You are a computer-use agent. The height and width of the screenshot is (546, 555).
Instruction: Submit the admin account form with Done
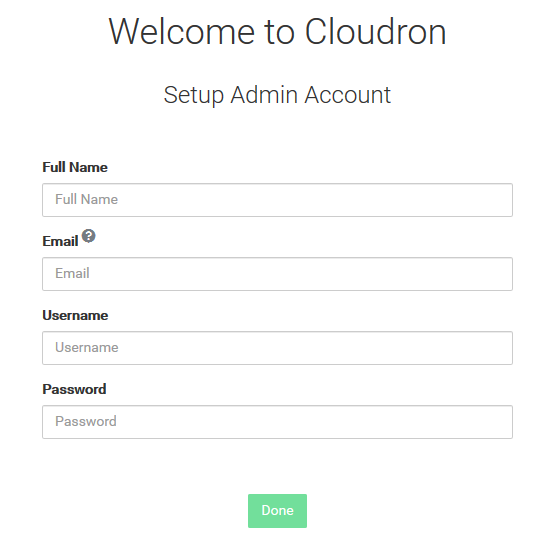[277, 511]
